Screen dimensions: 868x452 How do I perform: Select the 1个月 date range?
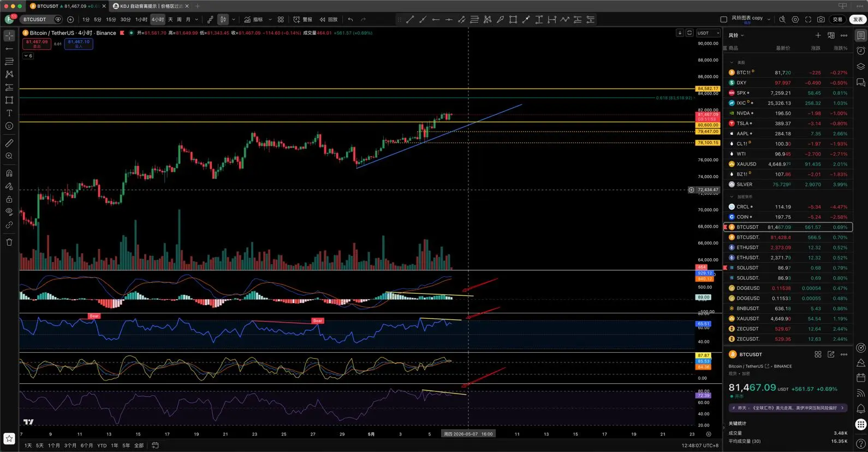point(54,445)
